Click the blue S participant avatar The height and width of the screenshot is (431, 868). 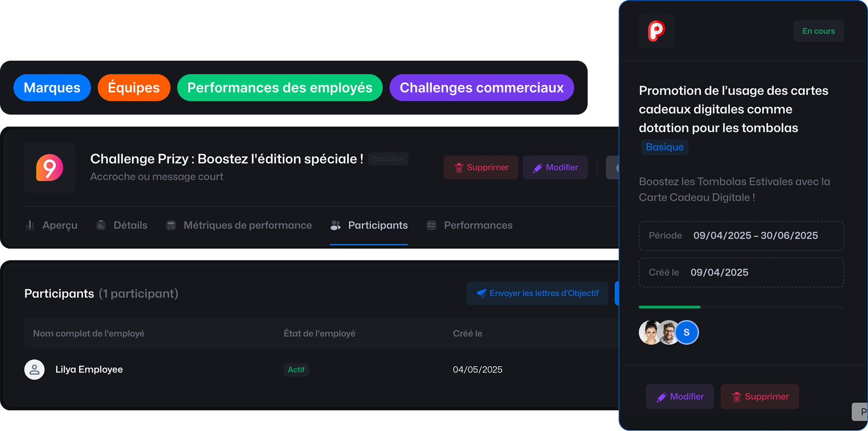[x=686, y=333]
